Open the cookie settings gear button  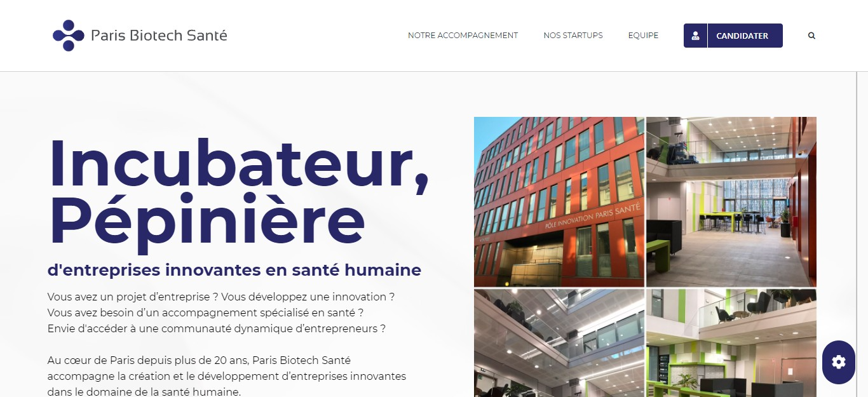coord(839,362)
